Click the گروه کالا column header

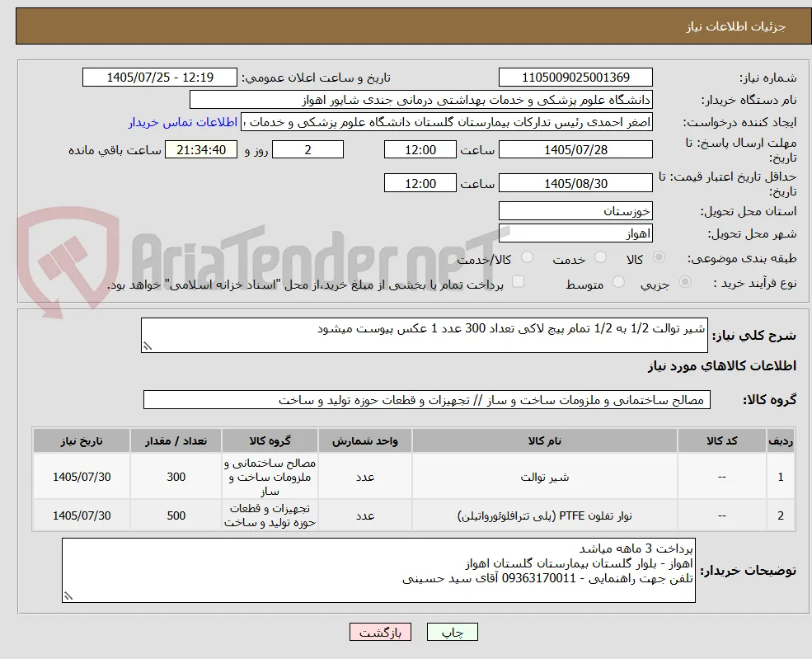point(270,441)
